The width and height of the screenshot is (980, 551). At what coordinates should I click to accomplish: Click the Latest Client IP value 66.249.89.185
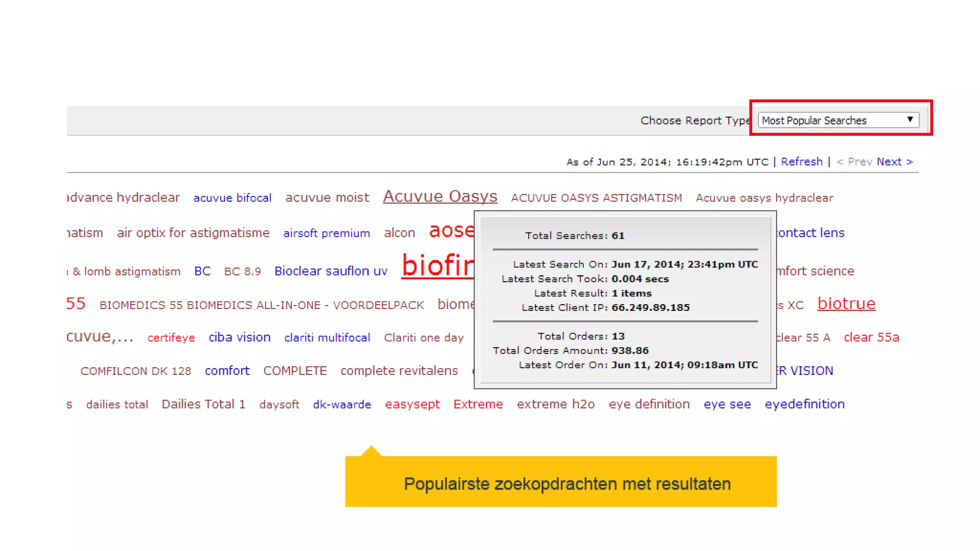pos(650,308)
